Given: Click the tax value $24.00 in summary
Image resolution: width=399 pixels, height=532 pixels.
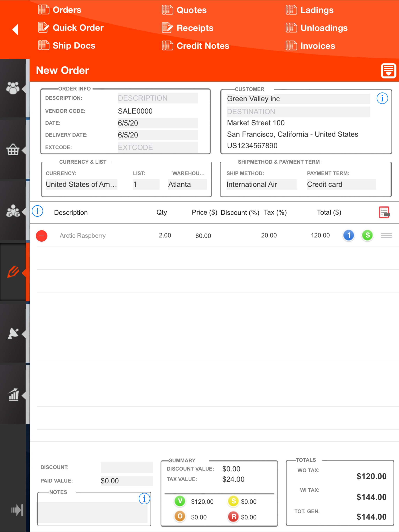Looking at the screenshot, I should point(233,479).
